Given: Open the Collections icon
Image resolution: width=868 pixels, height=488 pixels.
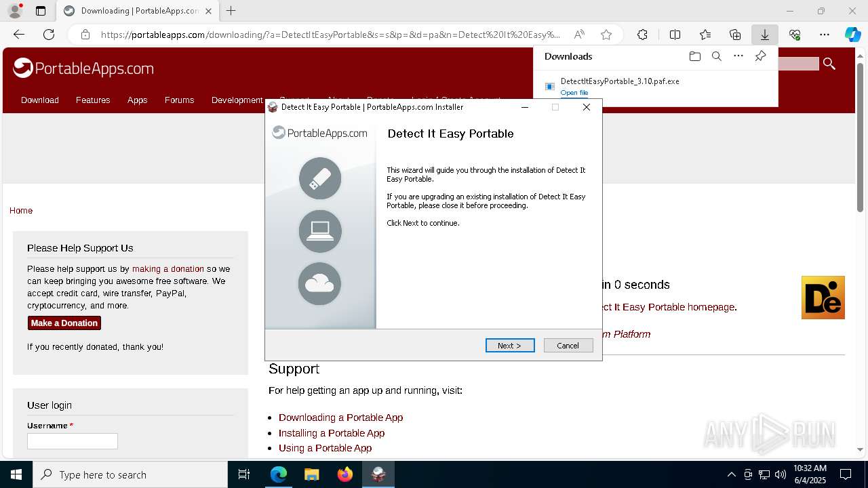Looking at the screenshot, I should [x=735, y=35].
